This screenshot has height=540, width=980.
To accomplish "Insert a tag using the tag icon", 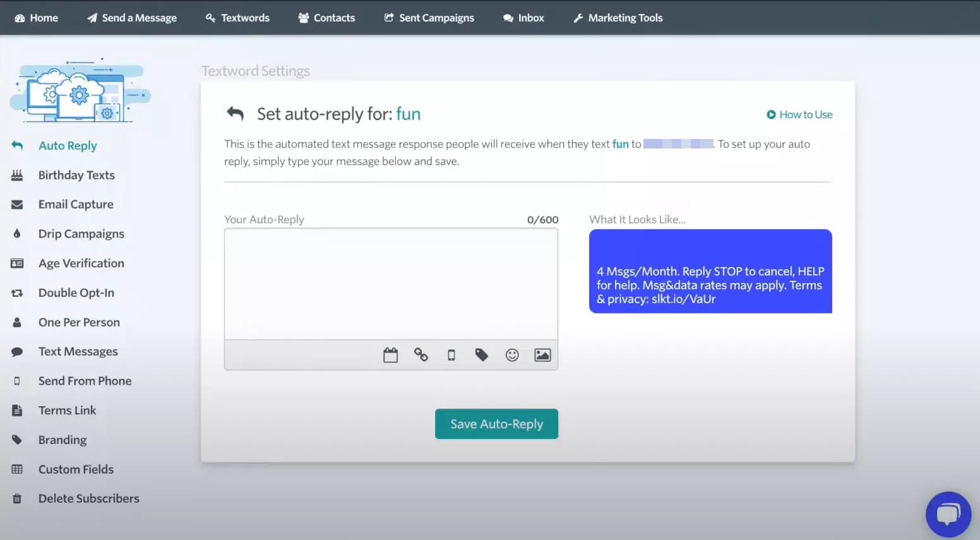I will [x=481, y=354].
